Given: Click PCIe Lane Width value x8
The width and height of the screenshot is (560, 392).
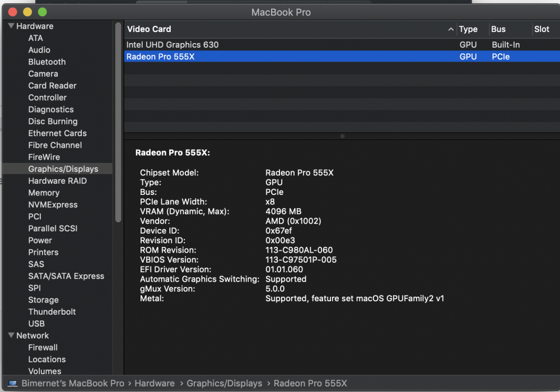Looking at the screenshot, I should point(270,202).
